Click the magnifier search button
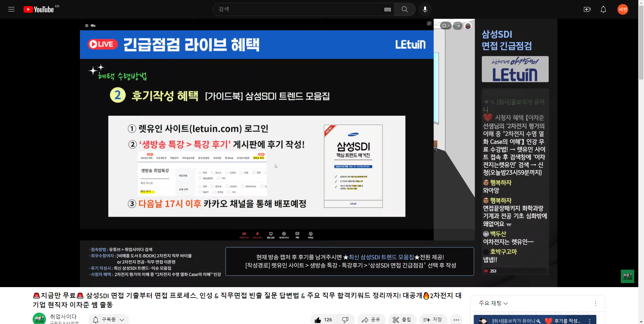Screen dimensions: 644x324 click(x=405, y=9)
